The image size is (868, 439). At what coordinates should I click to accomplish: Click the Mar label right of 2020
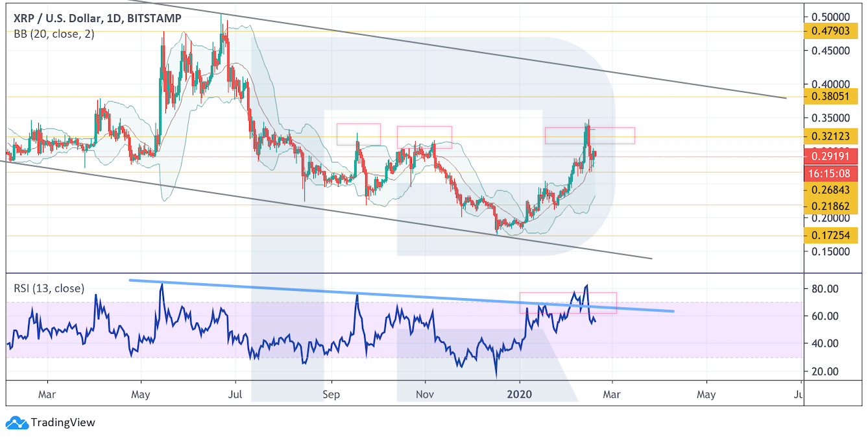click(613, 394)
